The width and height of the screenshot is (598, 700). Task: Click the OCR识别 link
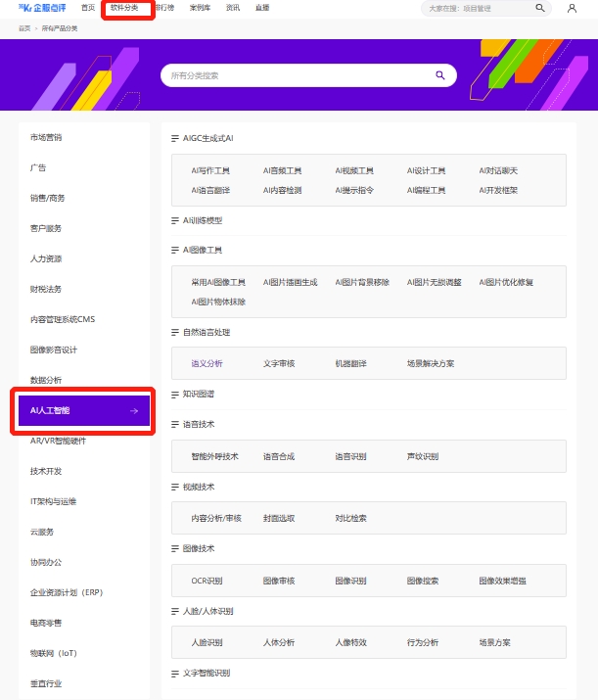pyautogui.click(x=207, y=581)
